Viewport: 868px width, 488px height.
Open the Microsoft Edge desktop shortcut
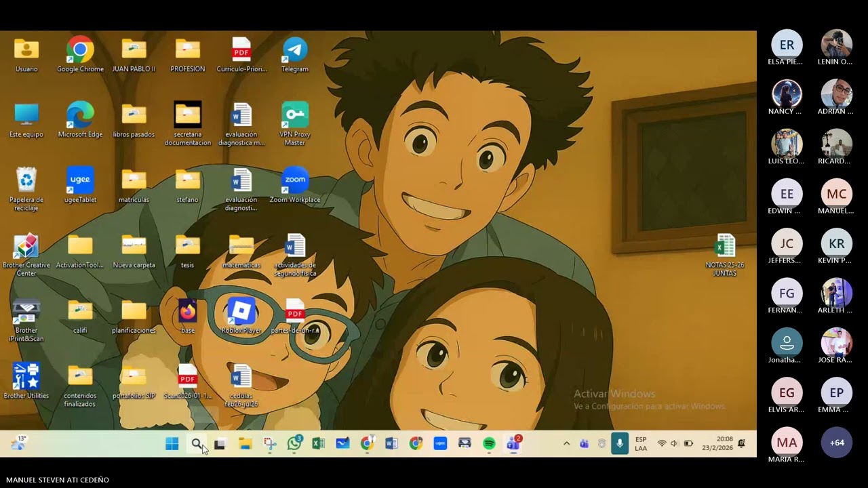pos(80,120)
